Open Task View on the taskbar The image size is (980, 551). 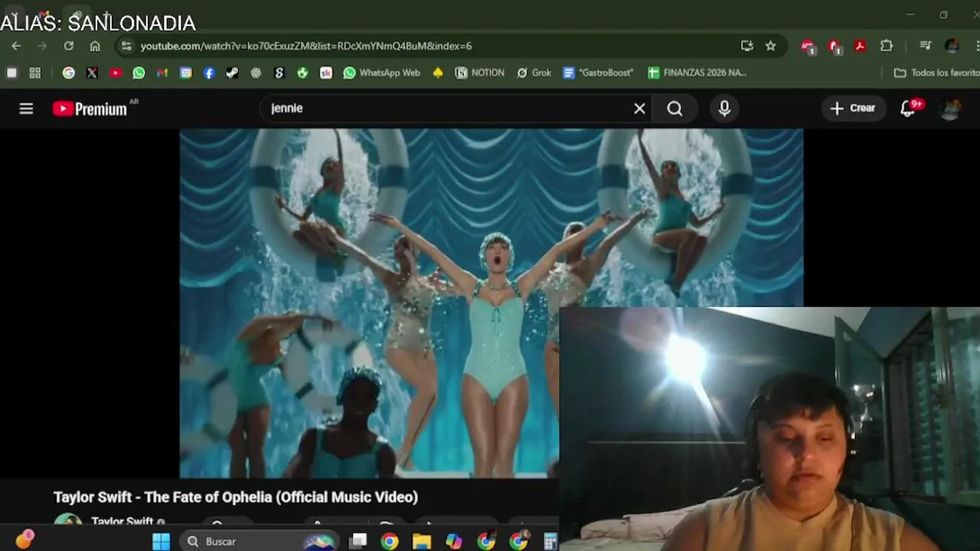pyautogui.click(x=358, y=542)
